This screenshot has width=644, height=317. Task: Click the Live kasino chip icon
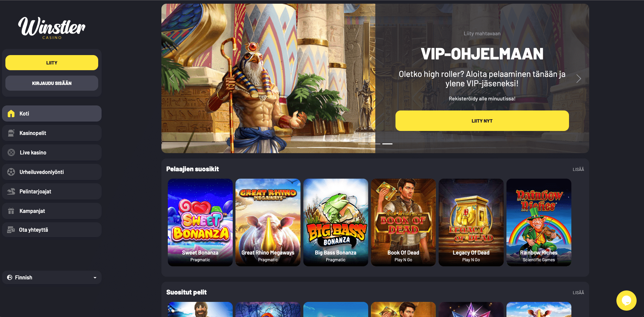tap(11, 152)
